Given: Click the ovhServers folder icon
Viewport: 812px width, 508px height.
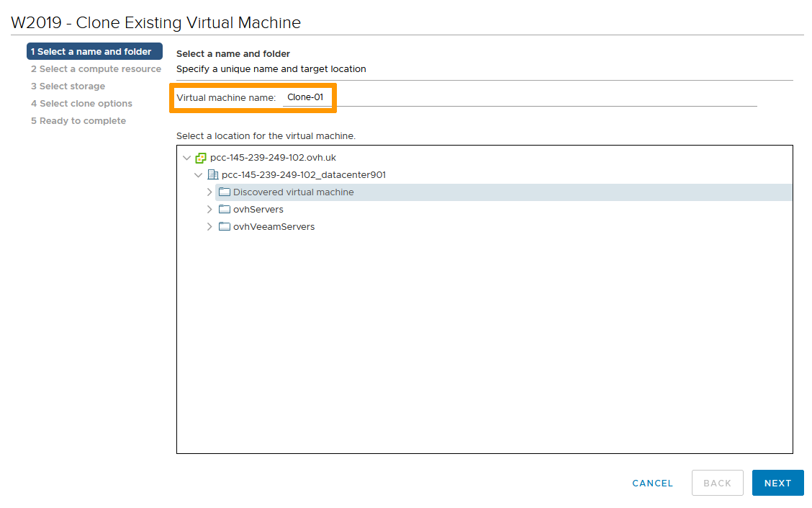Looking at the screenshot, I should coord(224,210).
